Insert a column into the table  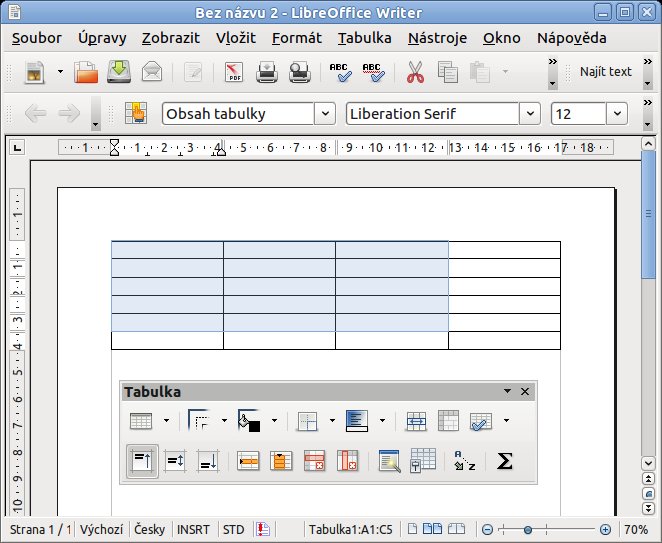[281, 461]
